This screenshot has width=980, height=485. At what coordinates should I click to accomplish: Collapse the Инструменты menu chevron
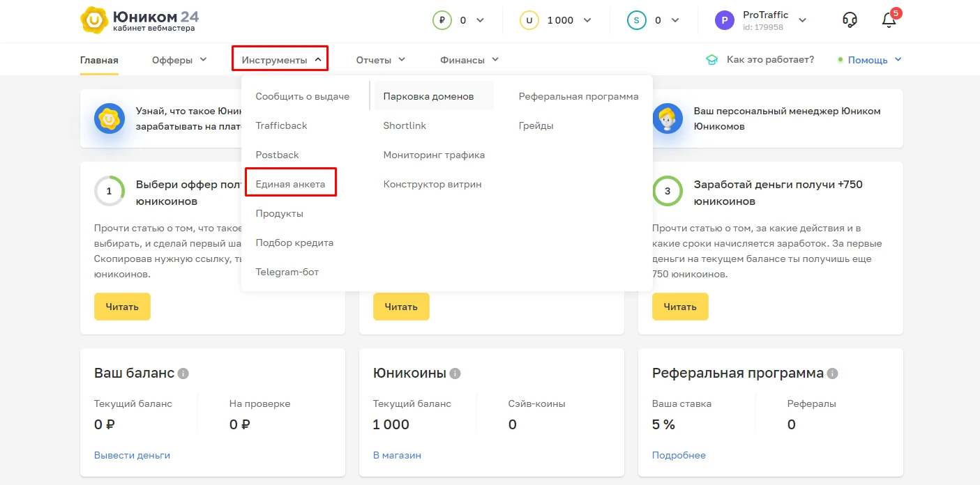[x=318, y=59]
